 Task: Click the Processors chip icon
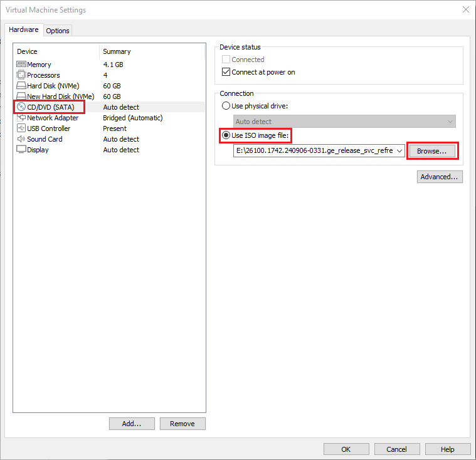click(21, 75)
